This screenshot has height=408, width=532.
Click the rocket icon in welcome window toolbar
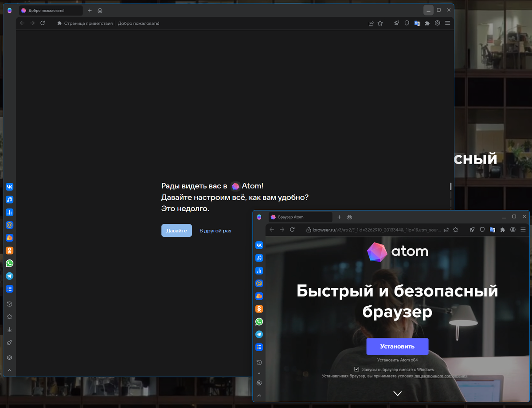point(397,24)
